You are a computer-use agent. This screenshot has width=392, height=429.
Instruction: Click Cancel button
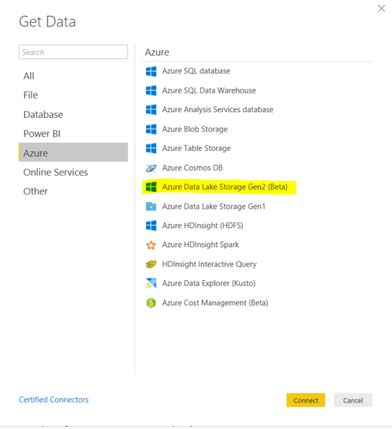coord(353,400)
